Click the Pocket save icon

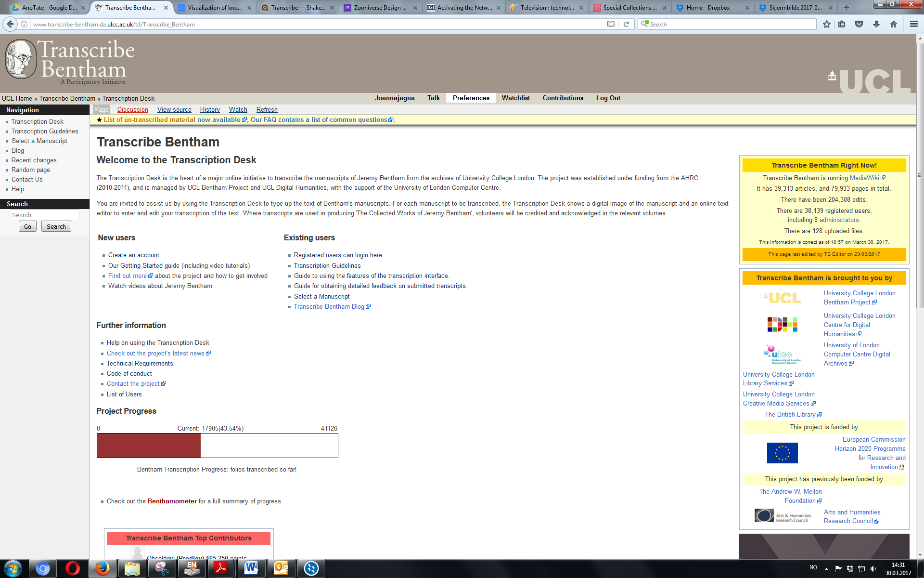click(x=859, y=24)
